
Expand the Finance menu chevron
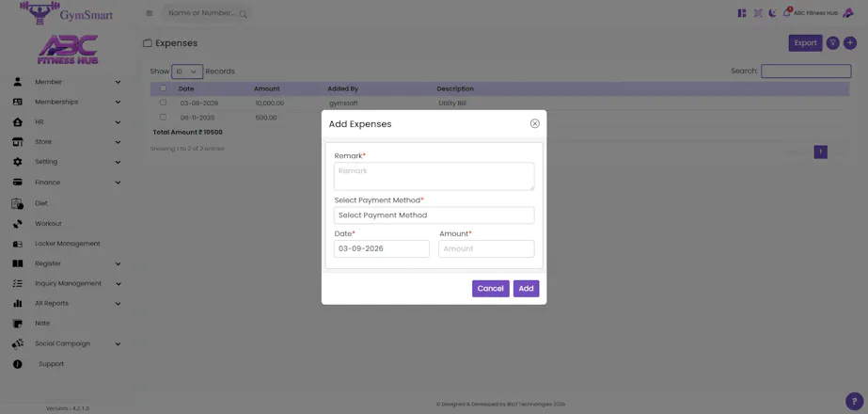click(118, 183)
